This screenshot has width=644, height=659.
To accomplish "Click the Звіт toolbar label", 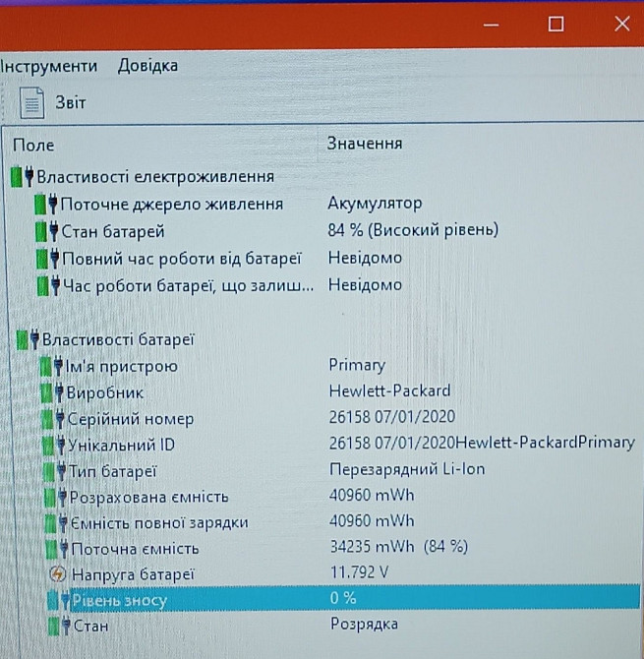I will coord(71,102).
